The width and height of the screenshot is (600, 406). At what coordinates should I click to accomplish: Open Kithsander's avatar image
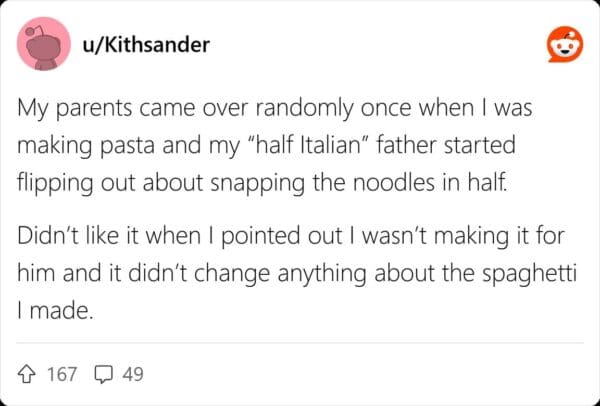44,45
